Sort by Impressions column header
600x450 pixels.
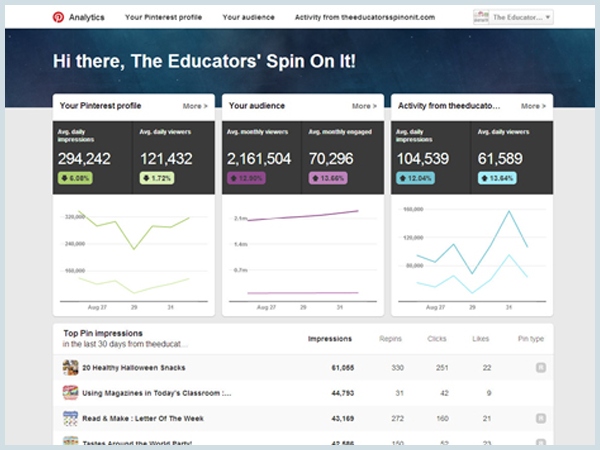pos(330,339)
